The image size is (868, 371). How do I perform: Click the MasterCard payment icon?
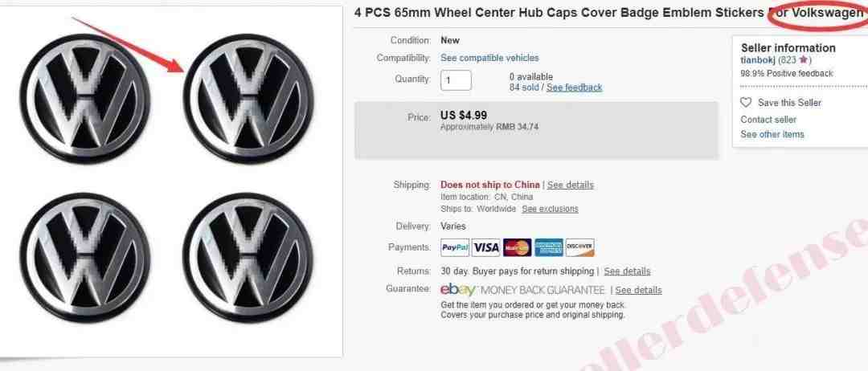click(x=517, y=247)
